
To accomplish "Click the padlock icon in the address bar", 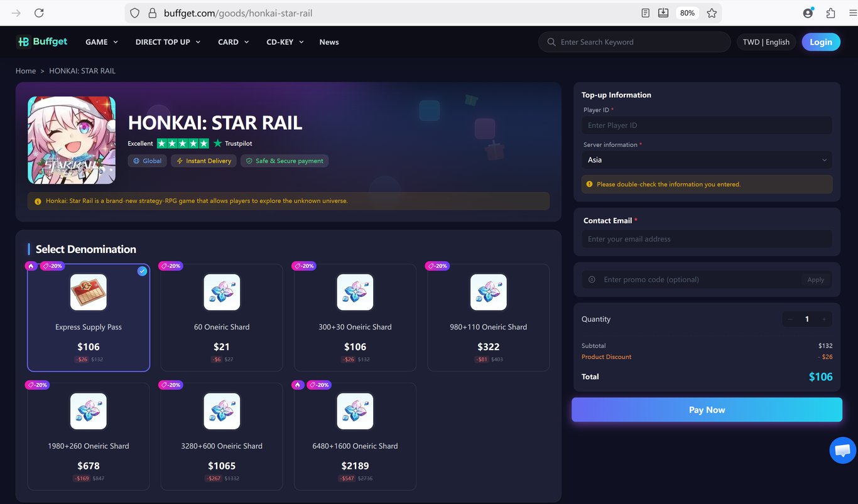I will click(151, 13).
